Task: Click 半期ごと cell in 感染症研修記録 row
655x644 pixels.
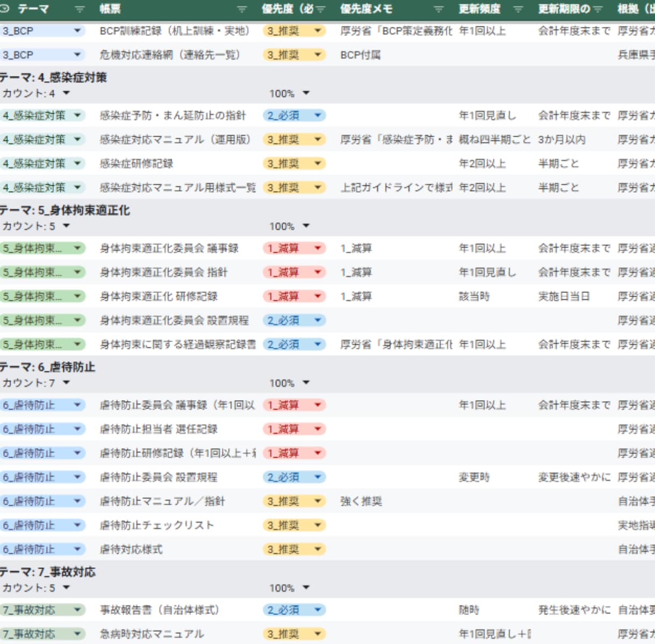Action: (558, 164)
